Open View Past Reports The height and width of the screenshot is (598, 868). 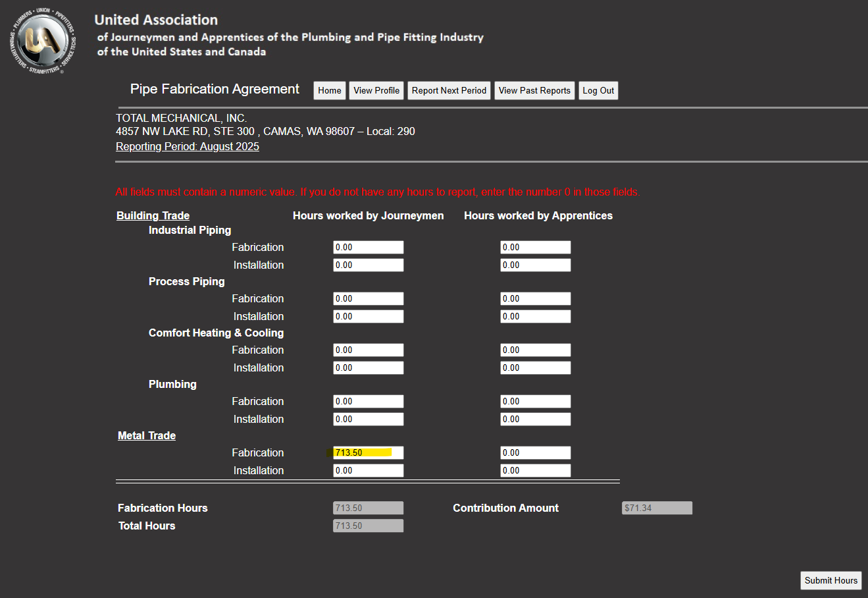point(534,91)
